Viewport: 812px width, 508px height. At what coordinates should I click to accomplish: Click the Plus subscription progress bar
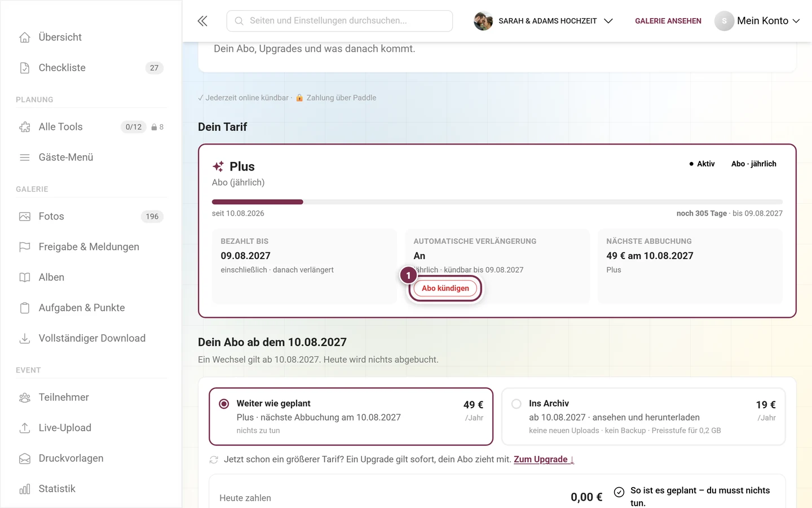pyautogui.click(x=497, y=202)
